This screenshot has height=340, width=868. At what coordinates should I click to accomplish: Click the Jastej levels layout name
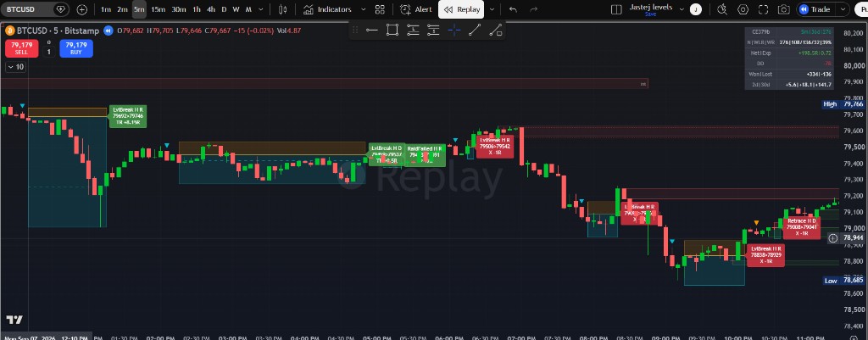(651, 7)
